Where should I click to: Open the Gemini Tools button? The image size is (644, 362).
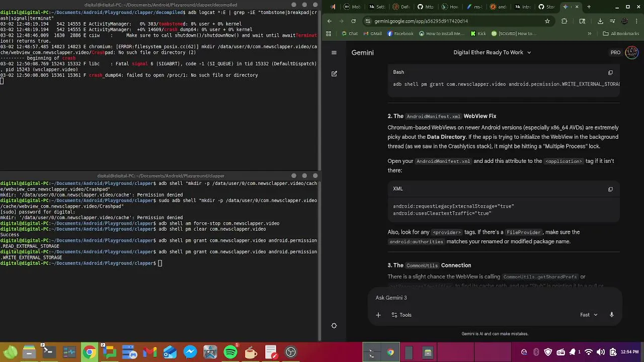click(401, 315)
